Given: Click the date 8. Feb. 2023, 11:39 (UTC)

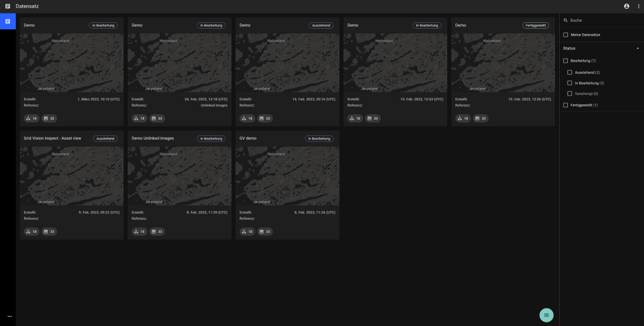Looking at the screenshot, I should point(207,212).
